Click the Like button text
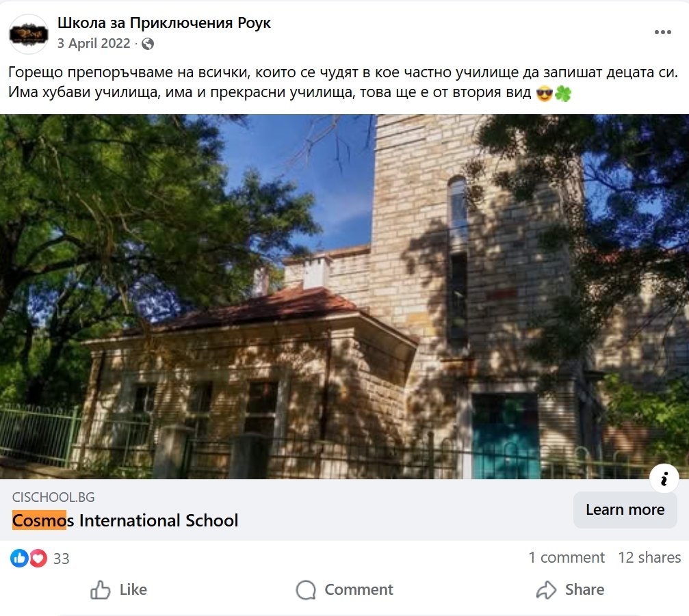 [x=133, y=589]
